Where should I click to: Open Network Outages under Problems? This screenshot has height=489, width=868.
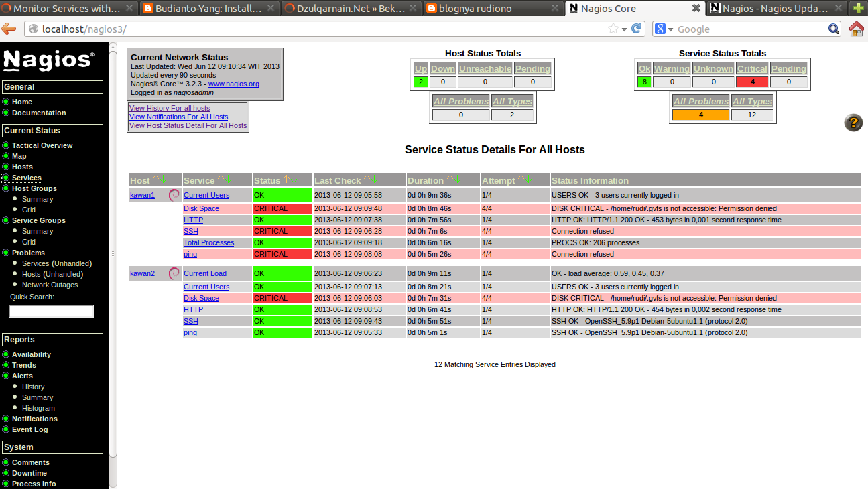[50, 285]
